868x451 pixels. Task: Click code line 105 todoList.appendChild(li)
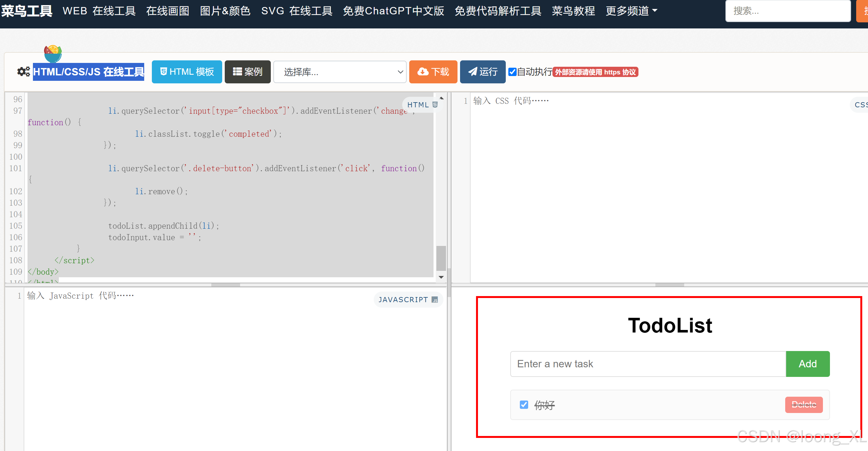tap(164, 226)
